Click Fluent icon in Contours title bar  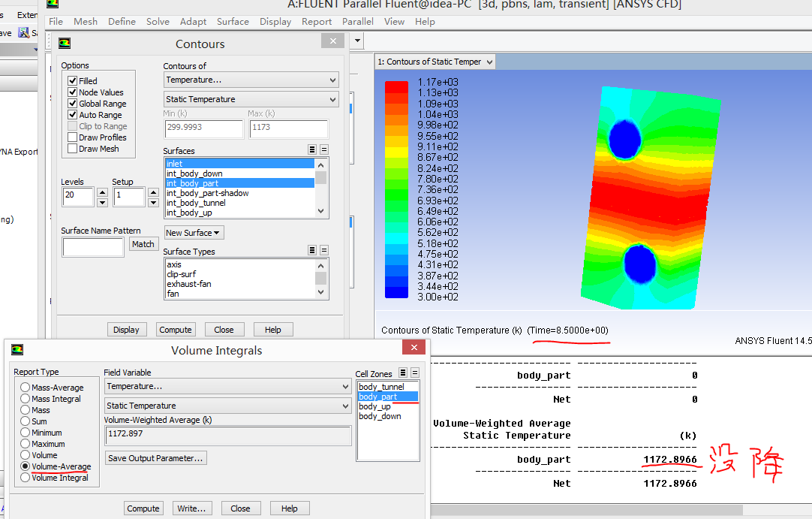tap(65, 44)
